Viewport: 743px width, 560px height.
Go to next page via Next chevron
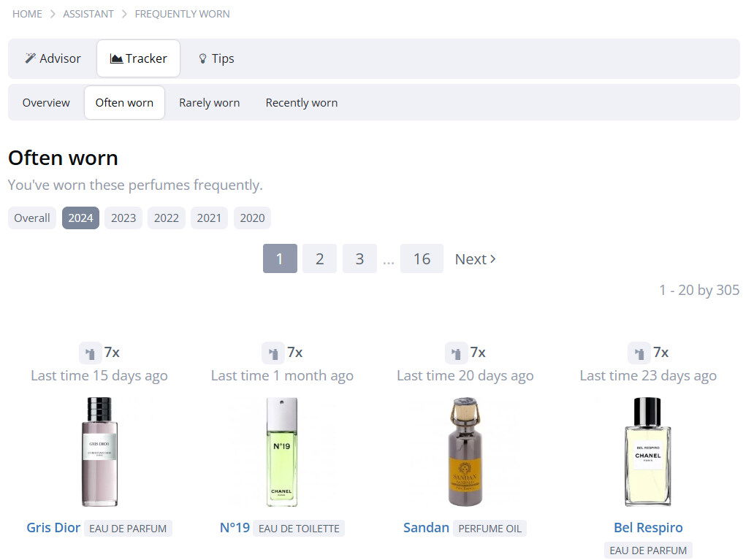(x=476, y=259)
